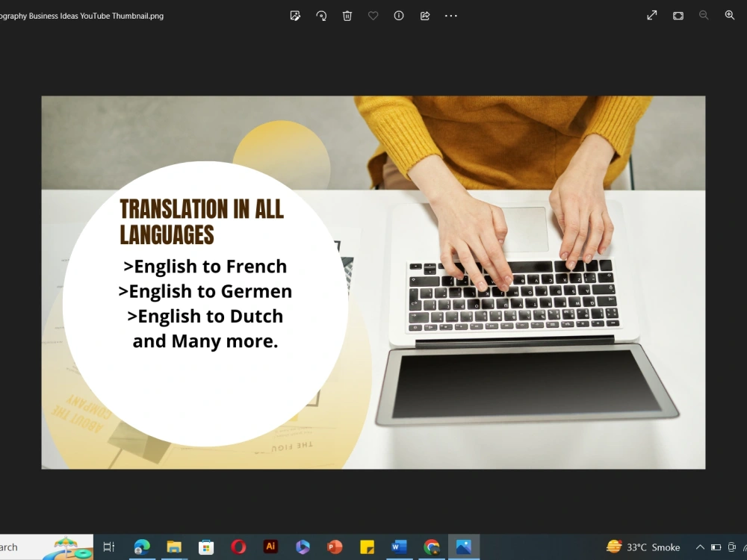Launch Opera browser from taskbar
The image size is (747, 560).
238,547
